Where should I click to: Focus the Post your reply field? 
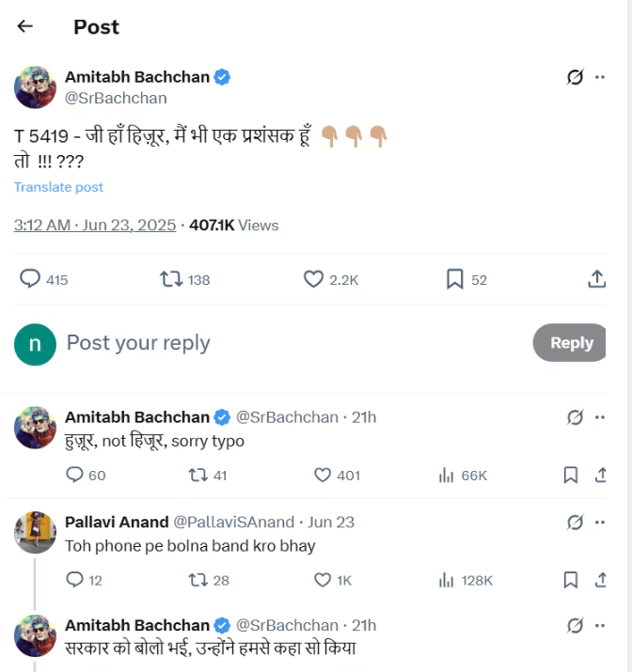click(282, 343)
